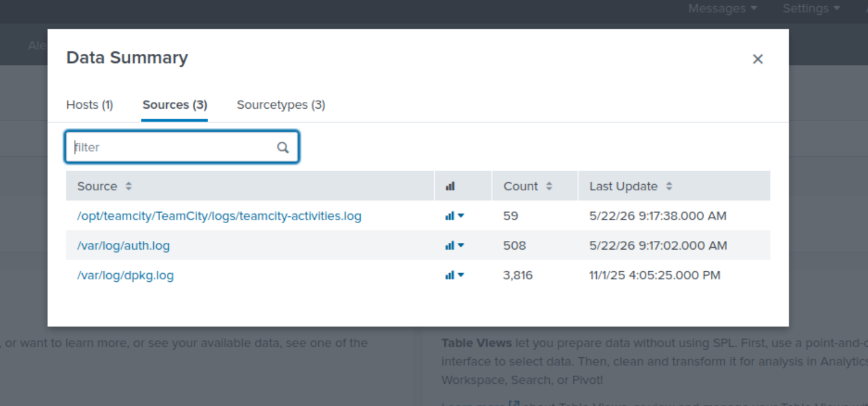Click timestamp 5/22/26 9:17:02.000 AM
The height and width of the screenshot is (406, 868).
pos(658,245)
